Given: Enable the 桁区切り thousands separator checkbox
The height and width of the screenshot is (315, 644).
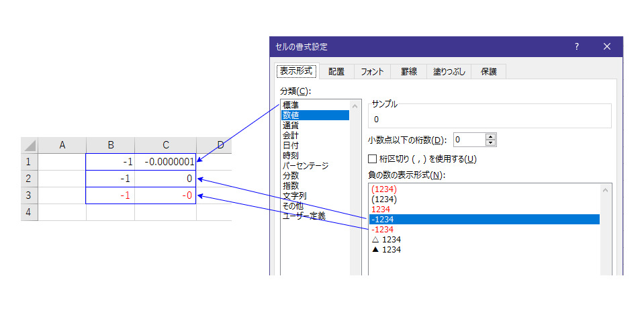Looking at the screenshot, I should (x=373, y=159).
